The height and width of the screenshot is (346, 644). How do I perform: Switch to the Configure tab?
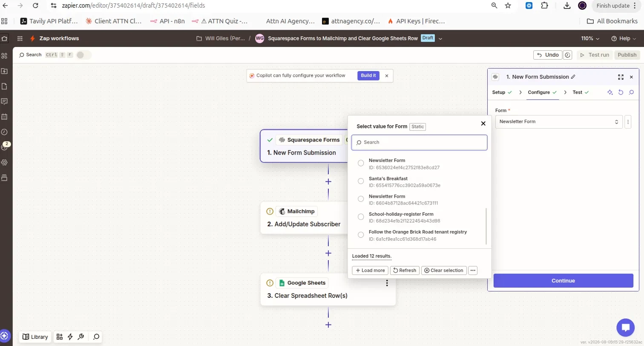(543, 92)
